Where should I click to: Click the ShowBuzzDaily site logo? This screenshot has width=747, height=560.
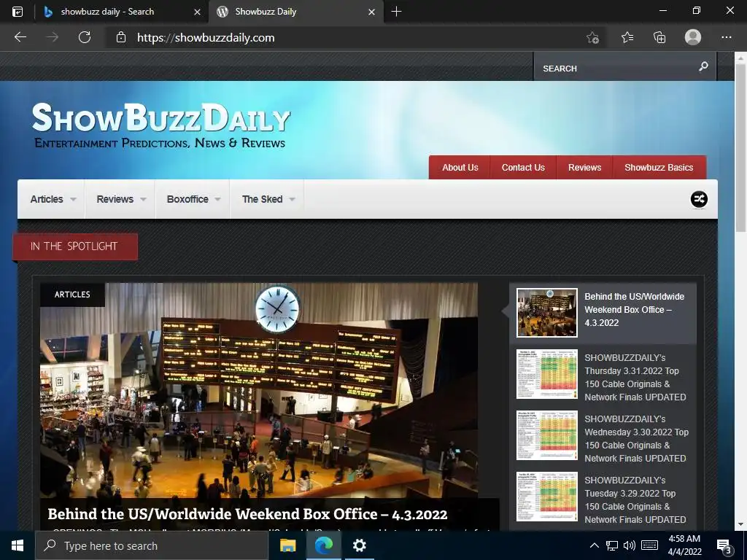pos(160,125)
